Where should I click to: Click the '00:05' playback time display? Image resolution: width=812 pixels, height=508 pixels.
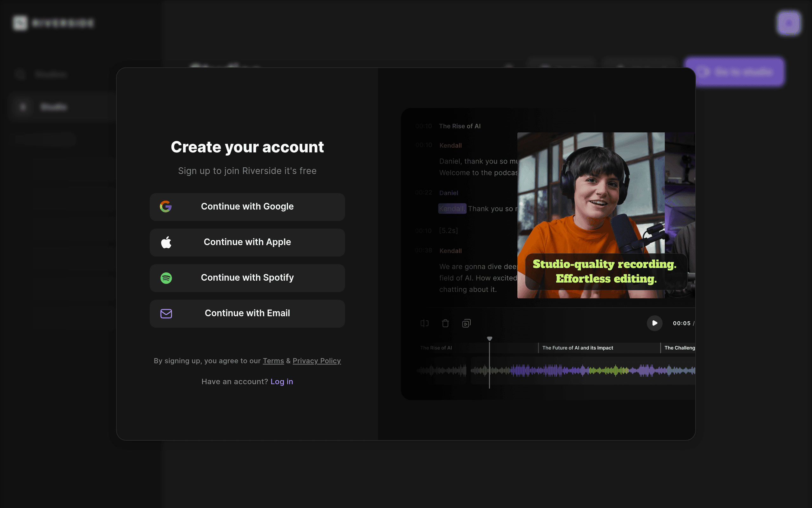pos(681,323)
